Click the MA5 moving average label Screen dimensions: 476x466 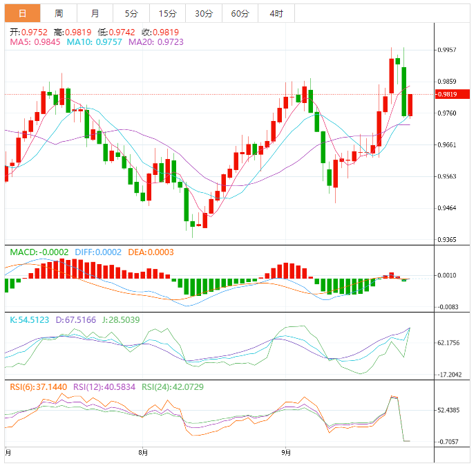[x=35, y=42]
